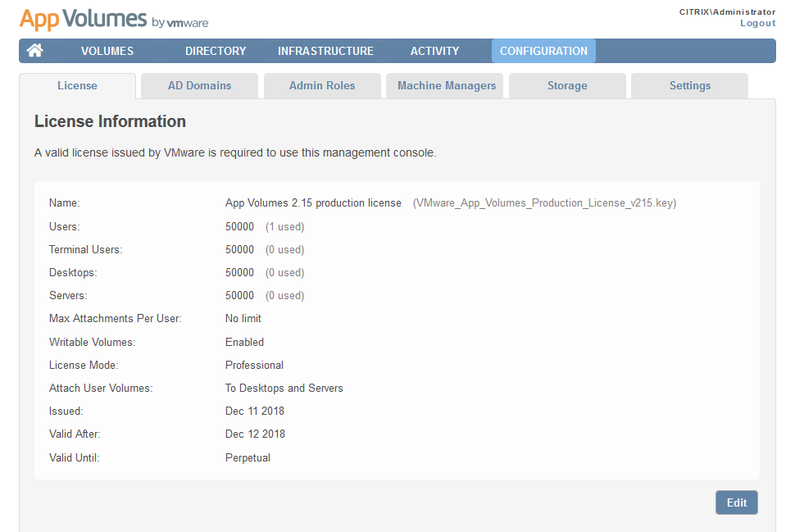Click the Edit license button
Screen dimensions: 795x532
pyautogui.click(x=737, y=502)
